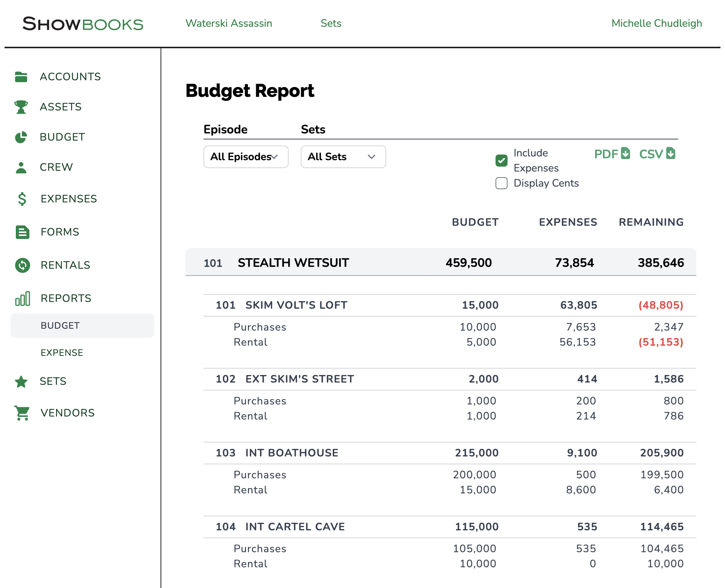725x588 pixels.
Task: Open the Sets sidebar item
Action: click(53, 381)
